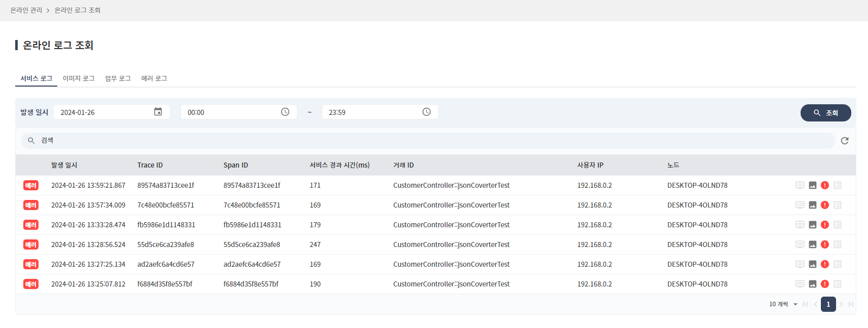Open image log for the 13:25:07.812 row
The height and width of the screenshot is (328, 868).
click(x=812, y=284)
